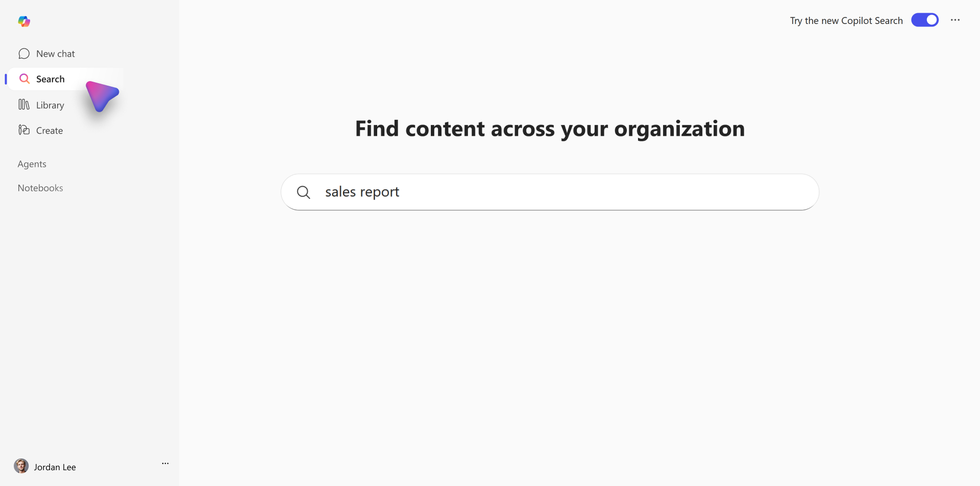Select the Search label in sidebar

click(x=51, y=79)
